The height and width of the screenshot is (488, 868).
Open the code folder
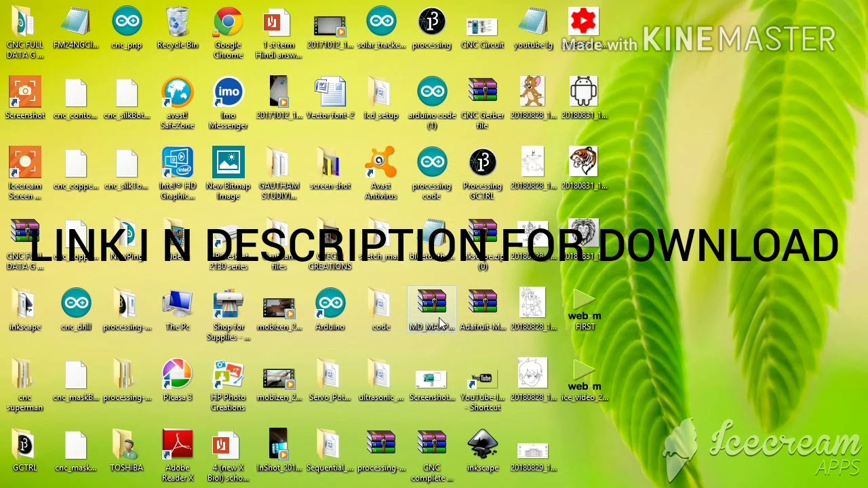click(x=381, y=310)
